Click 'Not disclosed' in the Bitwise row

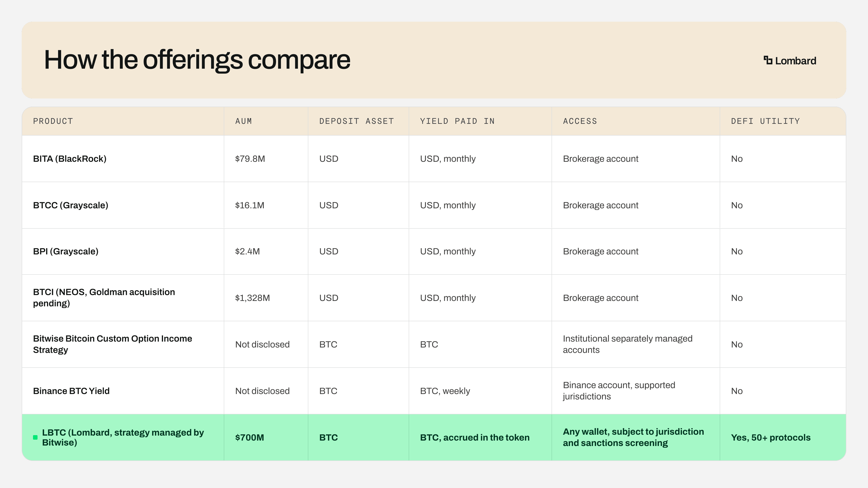262,344
